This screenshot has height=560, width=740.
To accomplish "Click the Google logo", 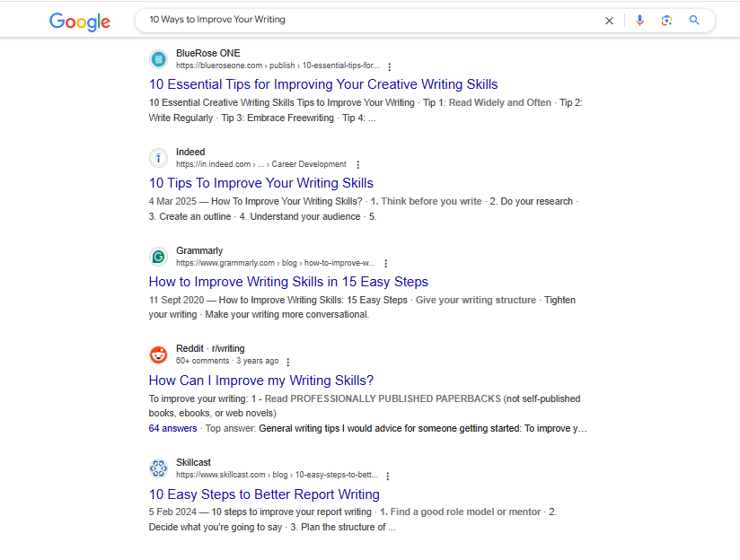I will [x=79, y=22].
